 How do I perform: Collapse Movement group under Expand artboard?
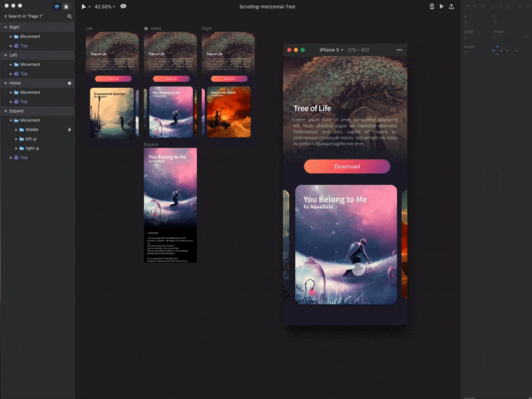11,120
